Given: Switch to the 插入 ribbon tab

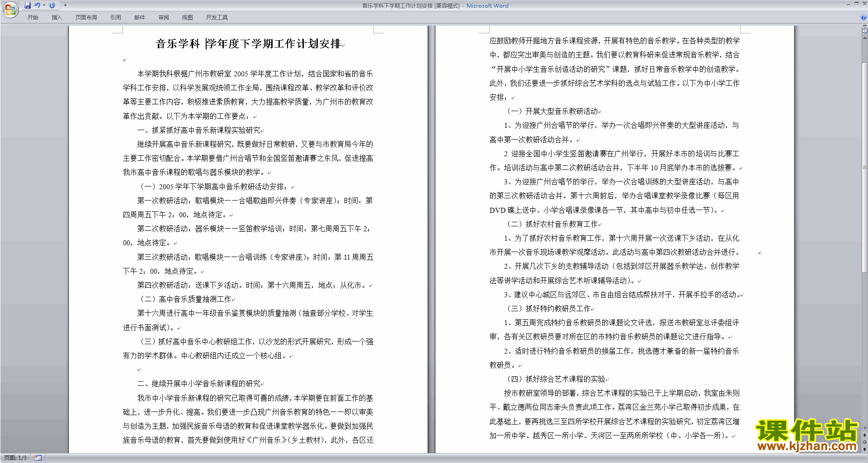Looking at the screenshot, I should pos(57,18).
